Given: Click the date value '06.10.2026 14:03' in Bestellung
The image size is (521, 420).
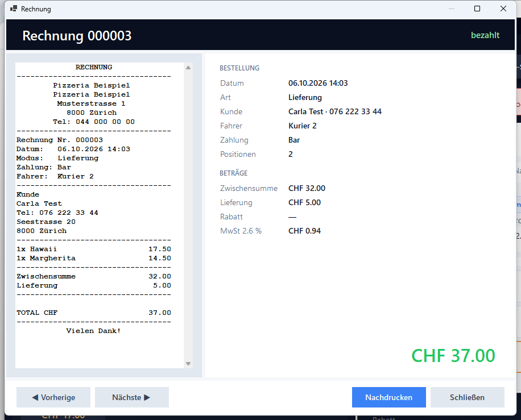Looking at the screenshot, I should pyautogui.click(x=318, y=83).
